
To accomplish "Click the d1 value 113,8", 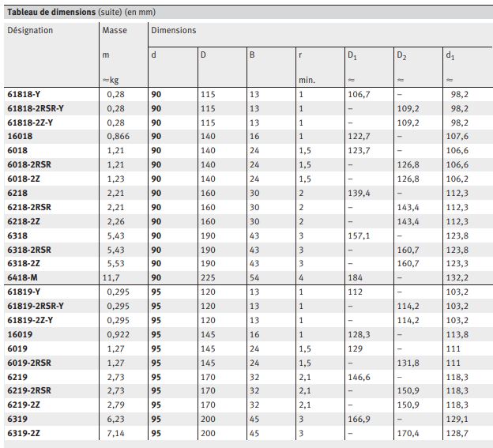I will pyautogui.click(x=457, y=334).
